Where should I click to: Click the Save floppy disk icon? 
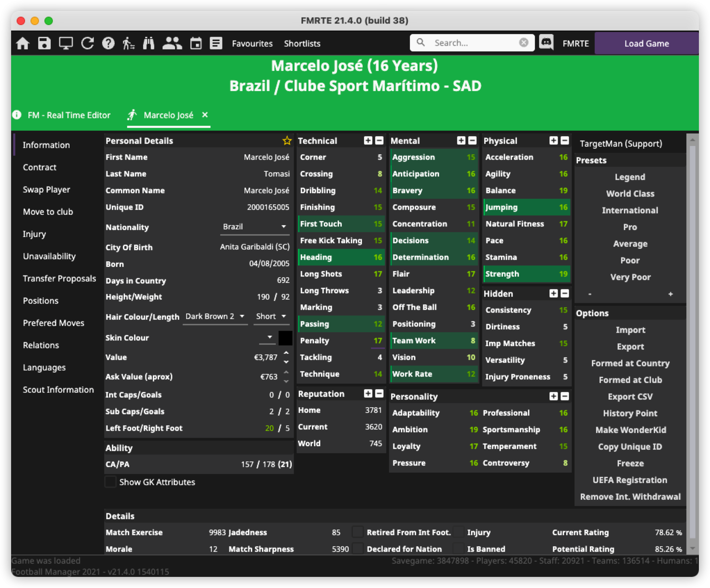tap(44, 43)
